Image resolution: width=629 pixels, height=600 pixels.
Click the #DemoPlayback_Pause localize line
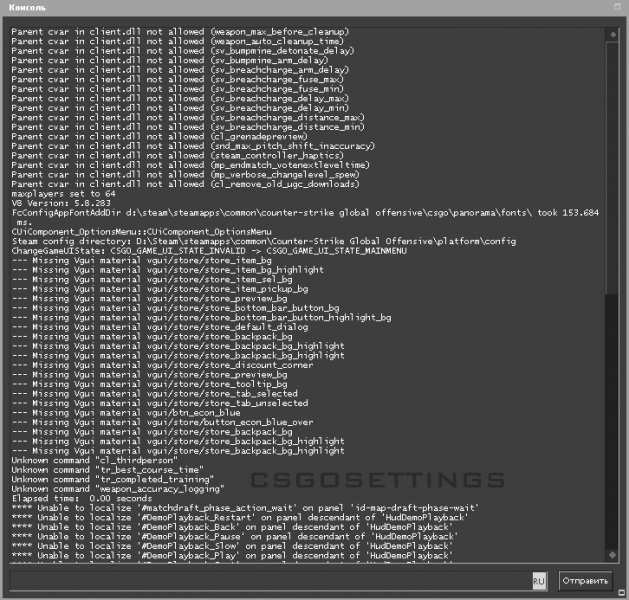click(235, 537)
